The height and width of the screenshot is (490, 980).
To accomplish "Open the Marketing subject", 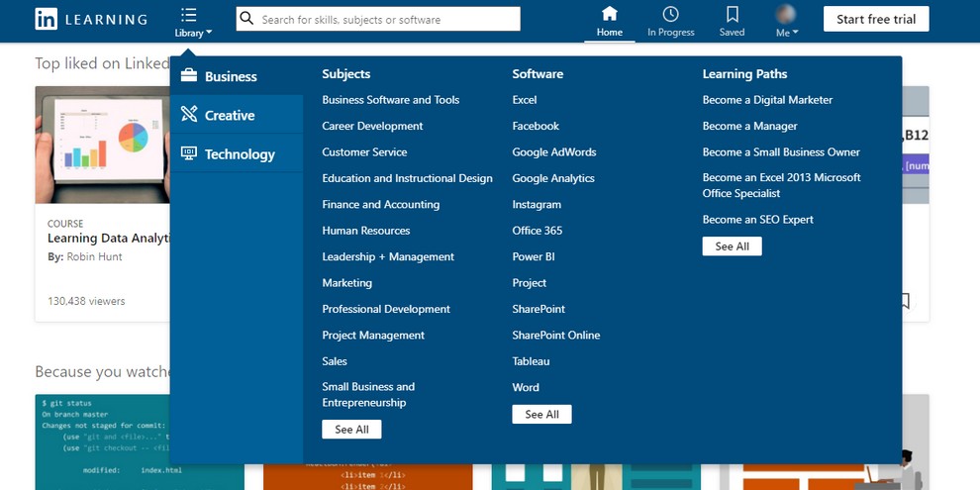I will pos(346,283).
